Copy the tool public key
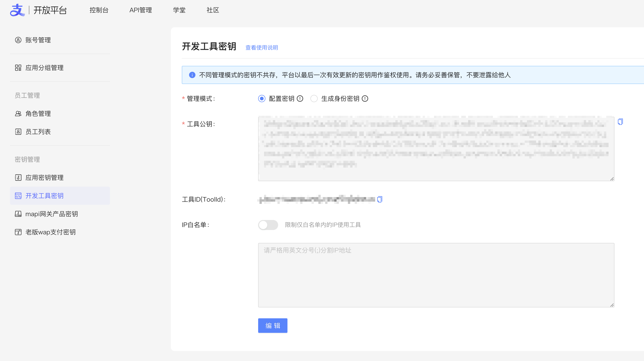 click(620, 122)
